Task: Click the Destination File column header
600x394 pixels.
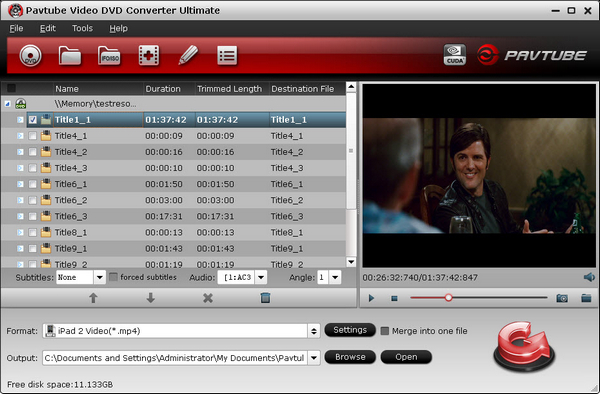Action: (307, 89)
